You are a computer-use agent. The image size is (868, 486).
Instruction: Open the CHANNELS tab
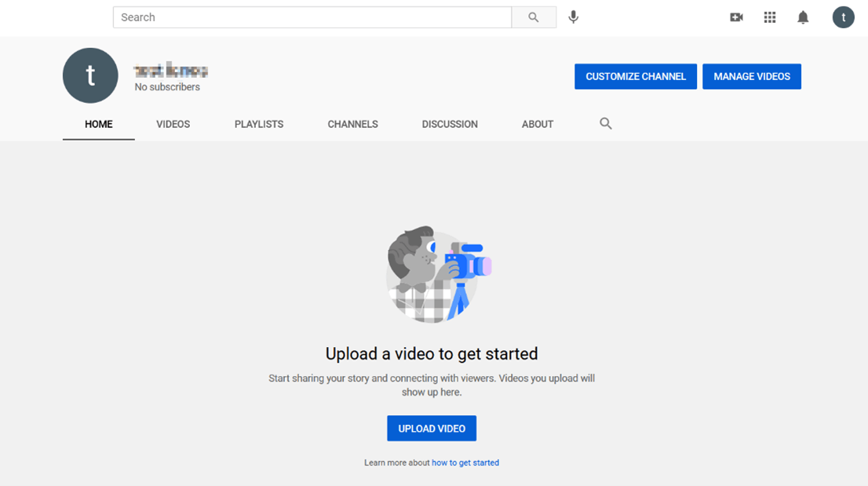click(352, 124)
